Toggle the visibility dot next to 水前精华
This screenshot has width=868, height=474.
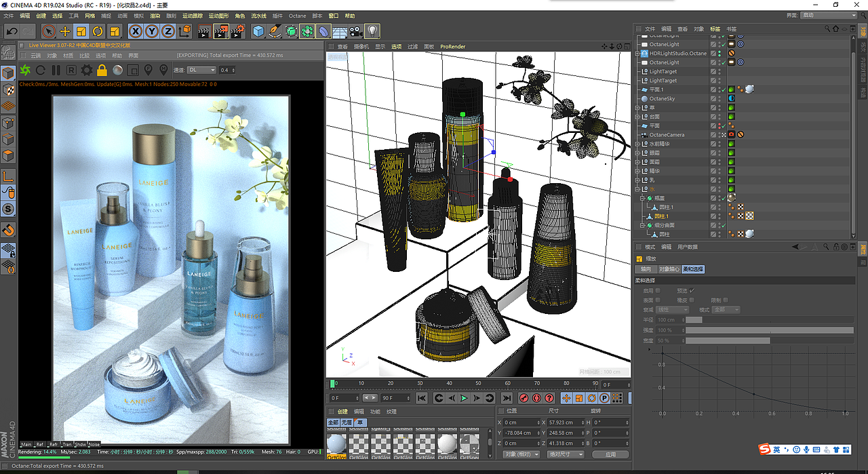coord(719,144)
